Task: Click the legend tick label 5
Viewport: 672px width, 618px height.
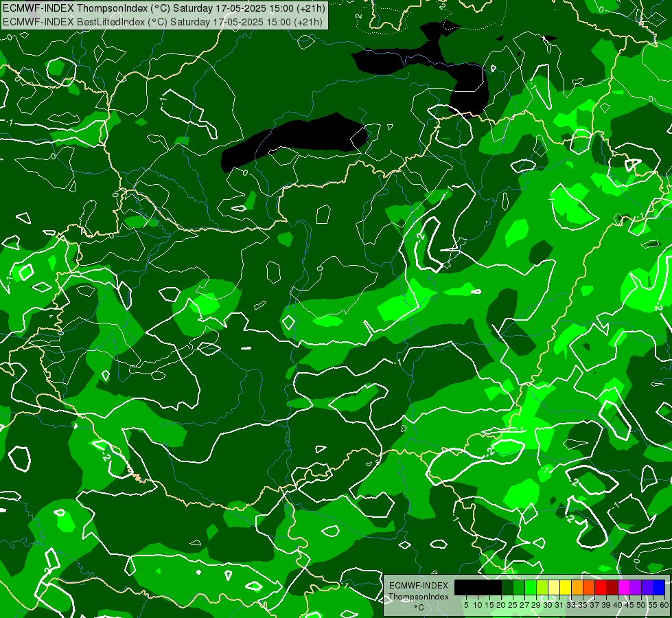Action: click(x=466, y=605)
